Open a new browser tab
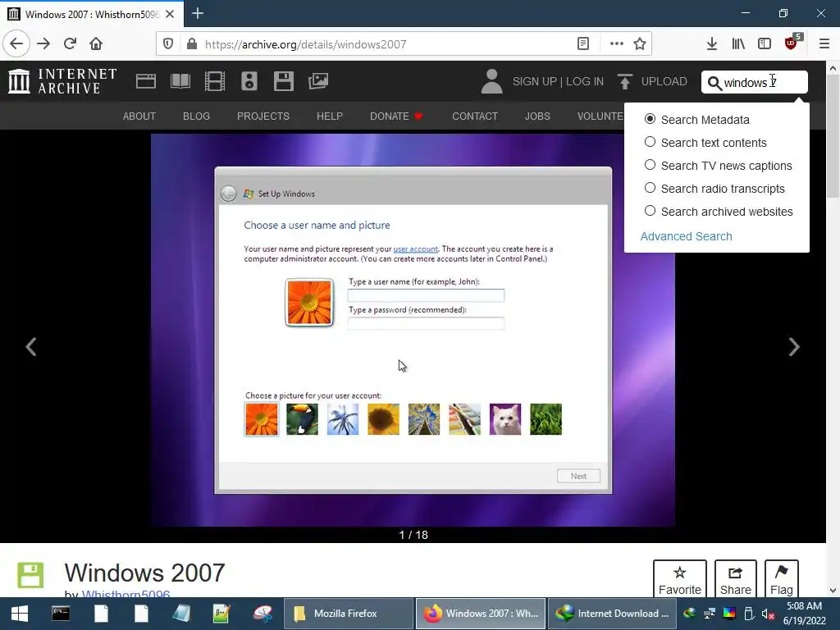The width and height of the screenshot is (840, 630). pos(198,13)
